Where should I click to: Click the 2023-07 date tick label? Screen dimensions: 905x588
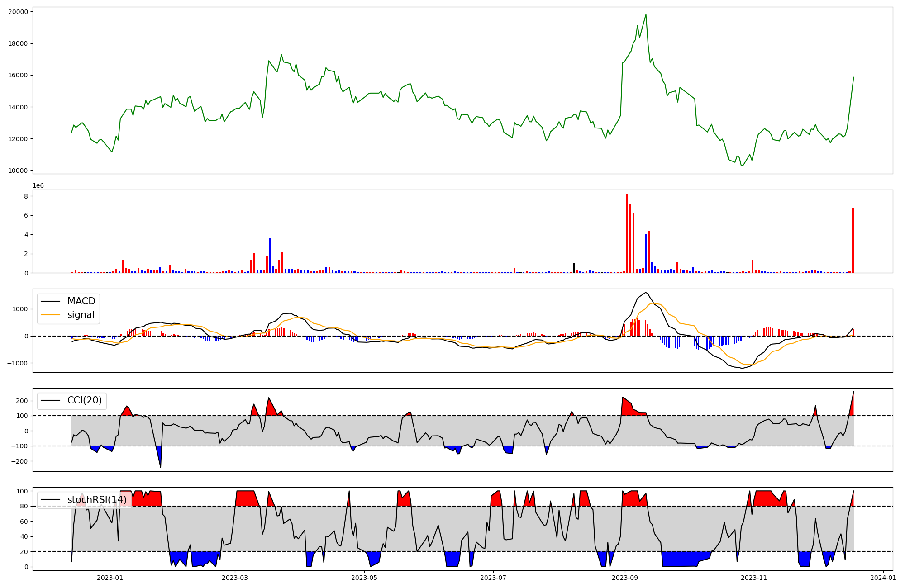click(x=493, y=577)
